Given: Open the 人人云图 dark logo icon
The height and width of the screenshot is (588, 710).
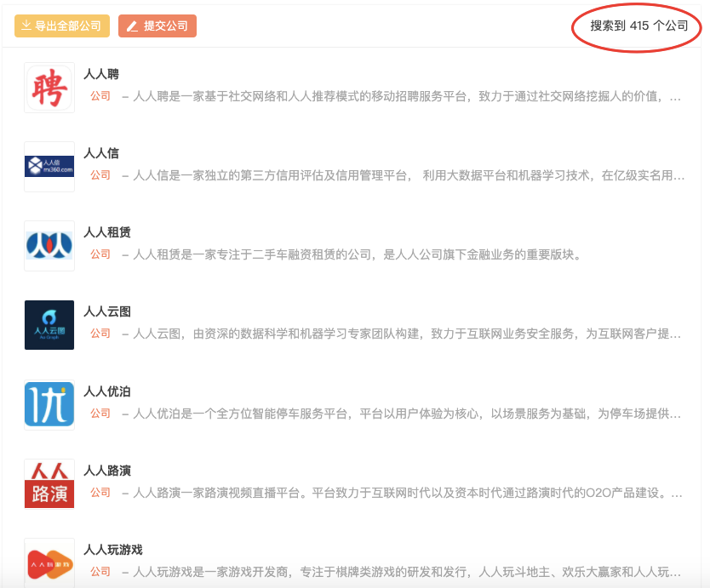Looking at the screenshot, I should (x=49, y=325).
